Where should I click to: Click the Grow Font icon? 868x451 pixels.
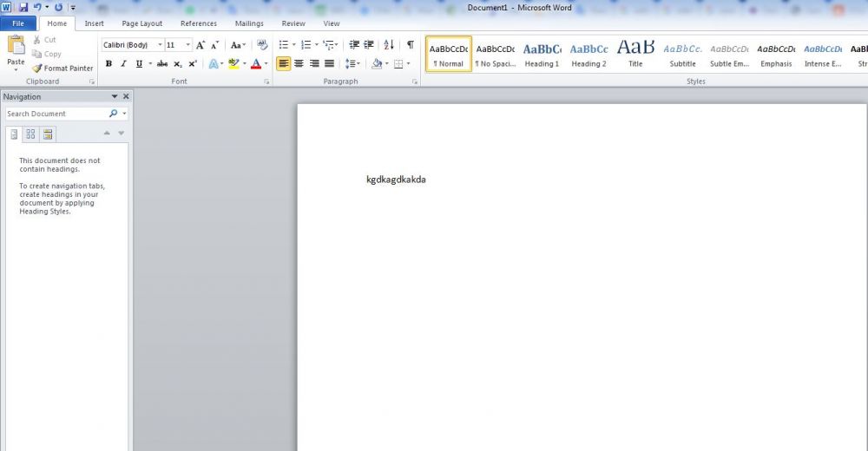click(201, 45)
